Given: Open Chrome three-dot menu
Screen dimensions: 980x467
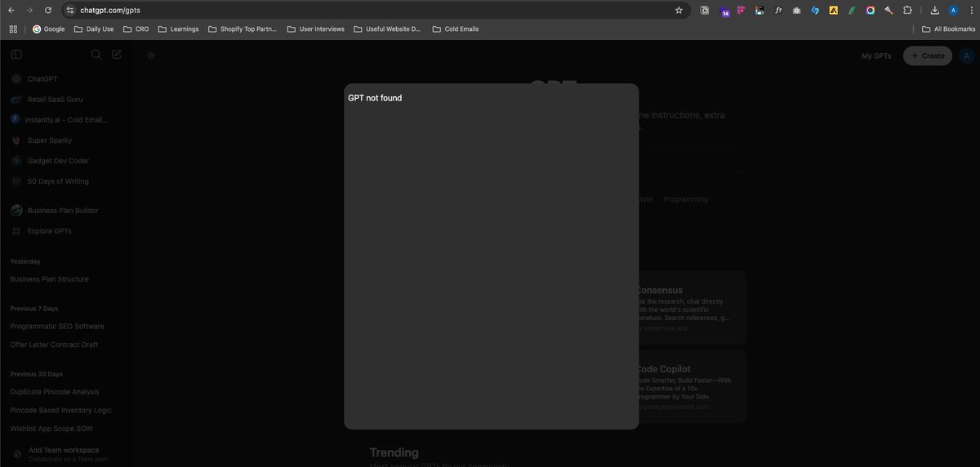Looking at the screenshot, I should click(971, 11).
